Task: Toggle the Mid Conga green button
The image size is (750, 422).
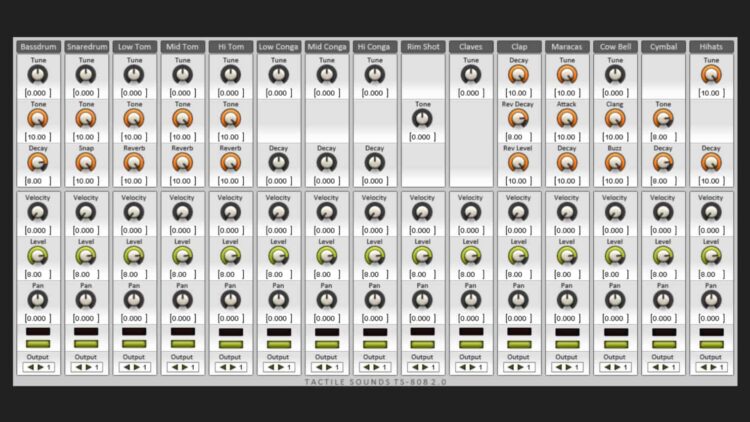Action: point(327,344)
